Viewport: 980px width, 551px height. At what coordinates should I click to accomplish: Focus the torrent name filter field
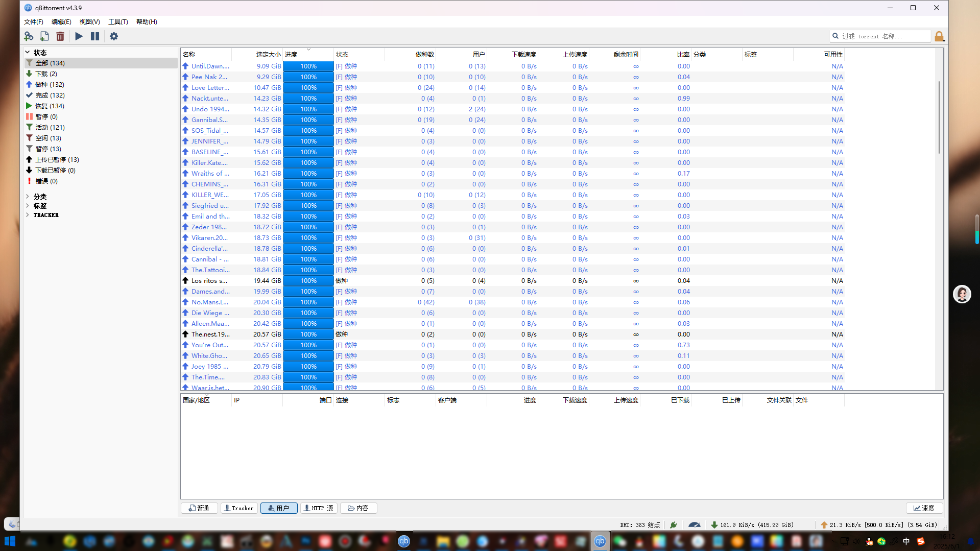tap(880, 36)
